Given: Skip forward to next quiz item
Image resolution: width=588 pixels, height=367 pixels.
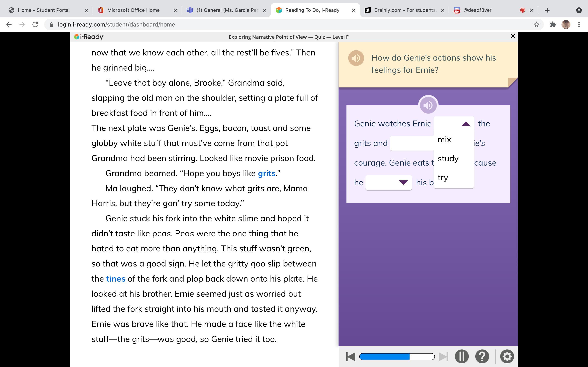Looking at the screenshot, I should (443, 357).
